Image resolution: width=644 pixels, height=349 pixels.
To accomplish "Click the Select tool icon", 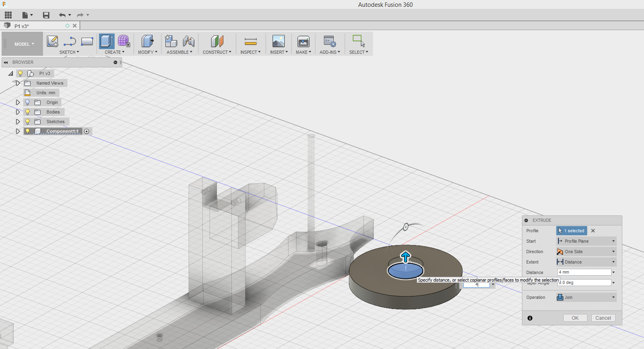I will click(359, 41).
